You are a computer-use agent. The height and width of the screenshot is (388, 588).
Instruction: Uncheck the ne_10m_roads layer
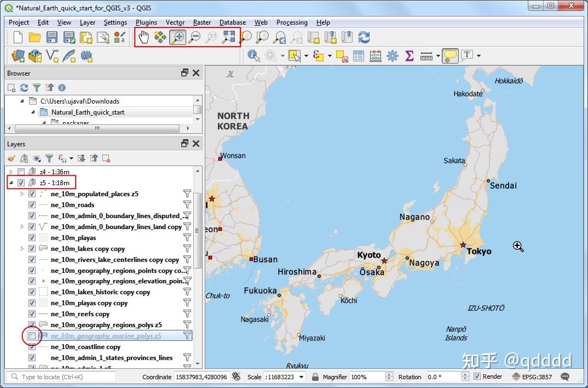[32, 204]
